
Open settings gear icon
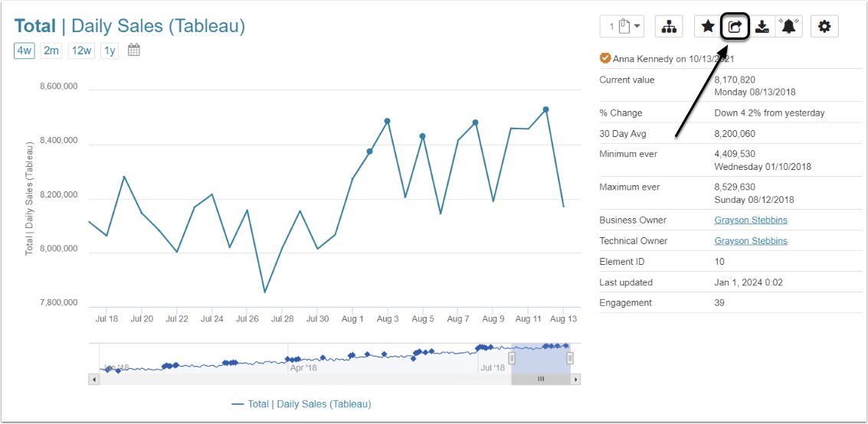(x=824, y=27)
